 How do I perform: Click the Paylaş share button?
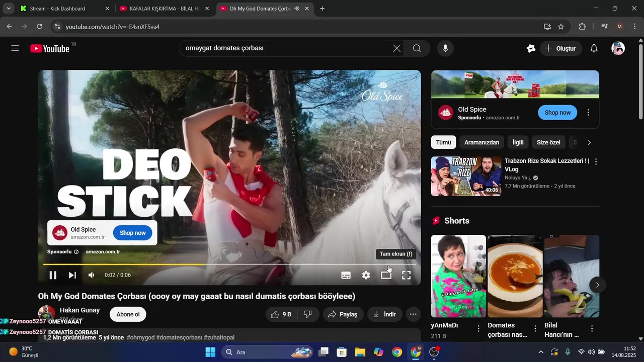pyautogui.click(x=343, y=314)
